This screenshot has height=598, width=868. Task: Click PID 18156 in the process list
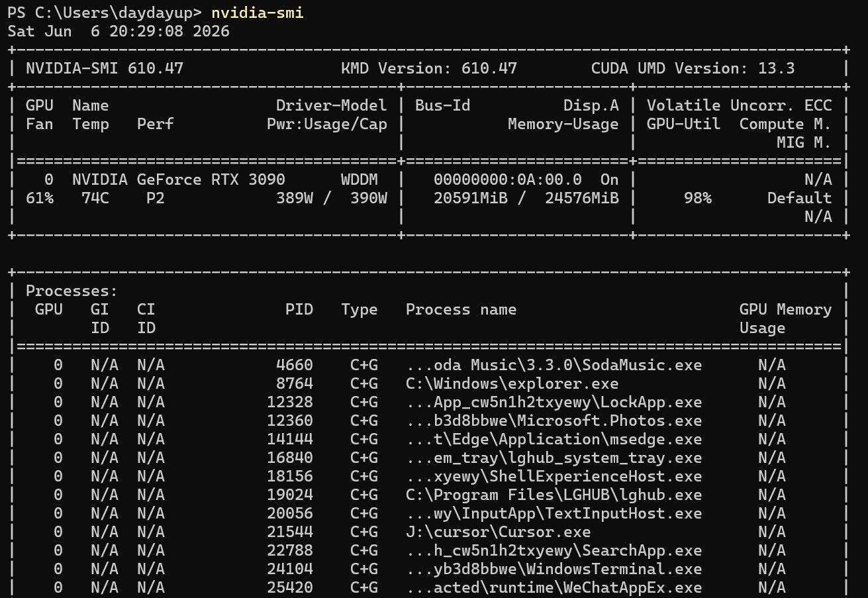point(290,476)
